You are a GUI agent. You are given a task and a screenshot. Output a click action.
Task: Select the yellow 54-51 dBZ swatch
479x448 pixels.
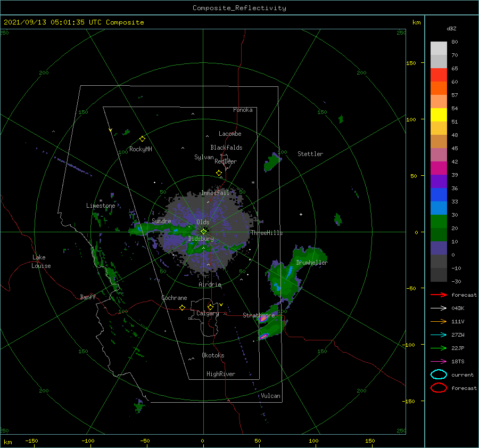pos(439,115)
